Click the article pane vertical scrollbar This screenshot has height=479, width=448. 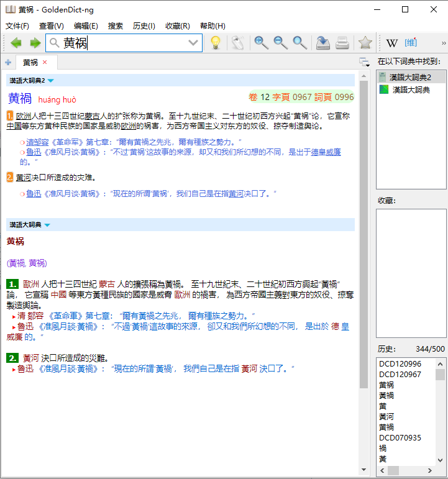pyautogui.click(x=363, y=249)
